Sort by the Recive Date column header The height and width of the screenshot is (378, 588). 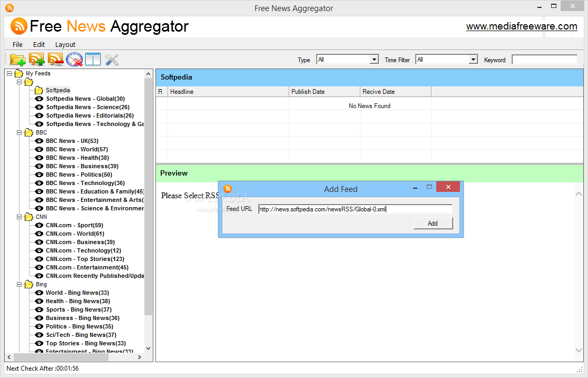click(396, 92)
